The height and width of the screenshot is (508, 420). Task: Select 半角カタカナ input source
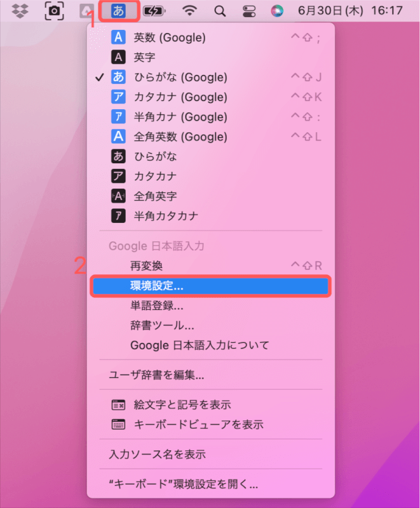(211, 216)
